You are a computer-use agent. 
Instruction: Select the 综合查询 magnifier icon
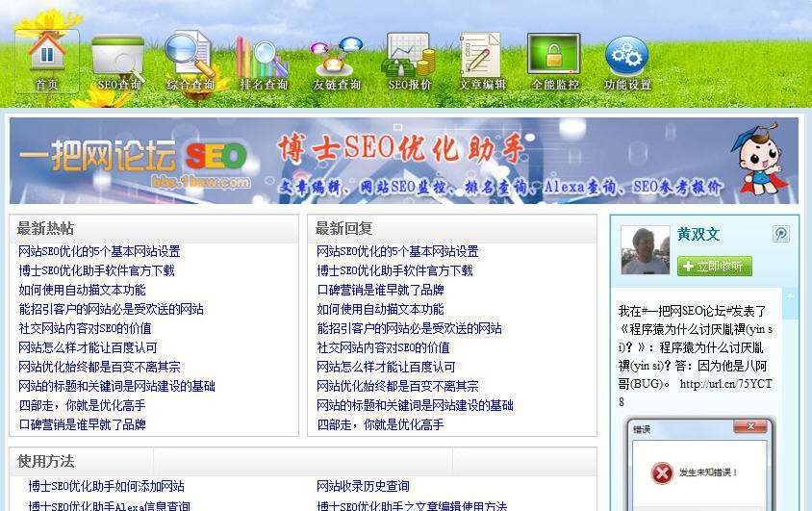pos(190,62)
